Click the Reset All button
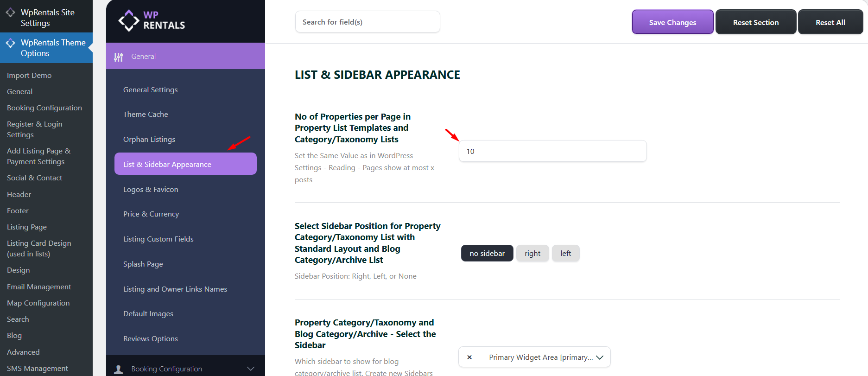The height and width of the screenshot is (376, 868). coord(830,22)
